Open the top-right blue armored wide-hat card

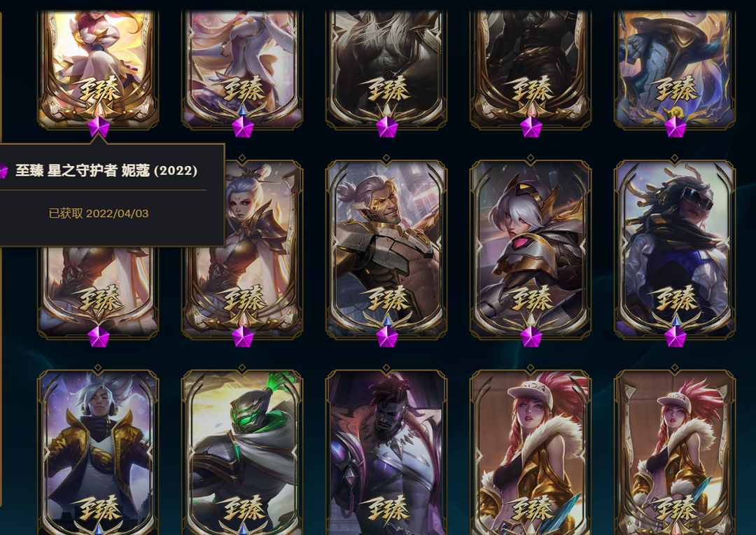click(x=675, y=70)
